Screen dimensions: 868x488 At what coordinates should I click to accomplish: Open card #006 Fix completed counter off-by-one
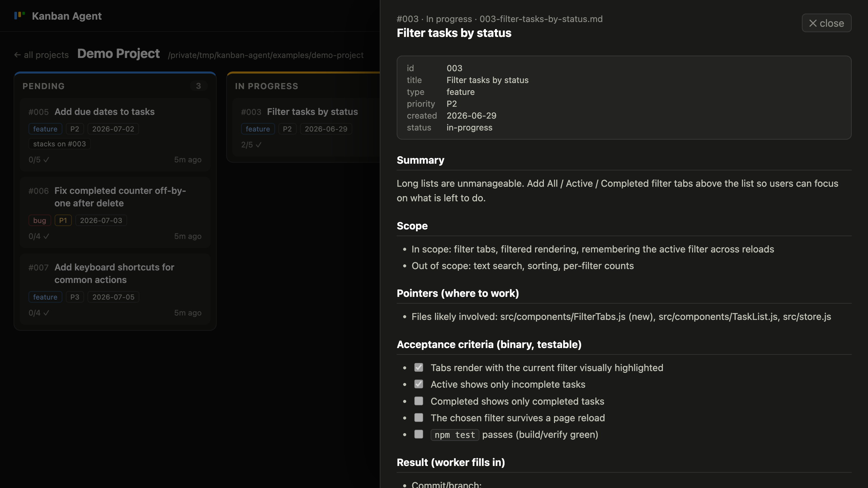[115, 212]
